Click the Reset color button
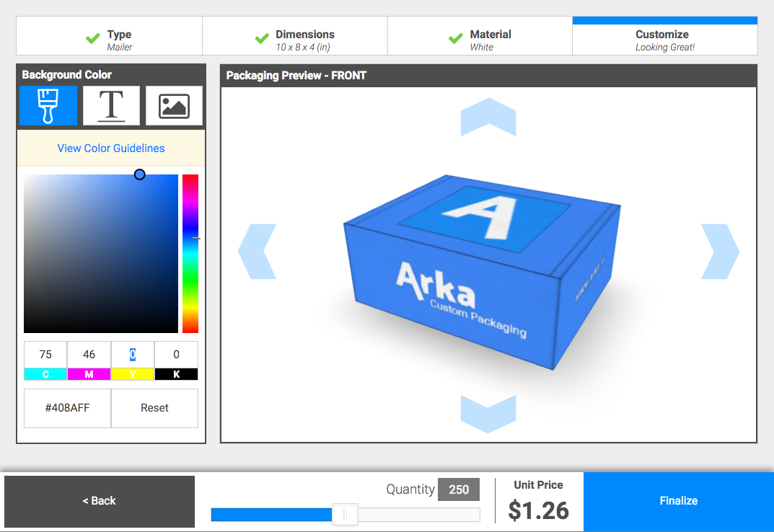The image size is (774, 532). tap(154, 408)
